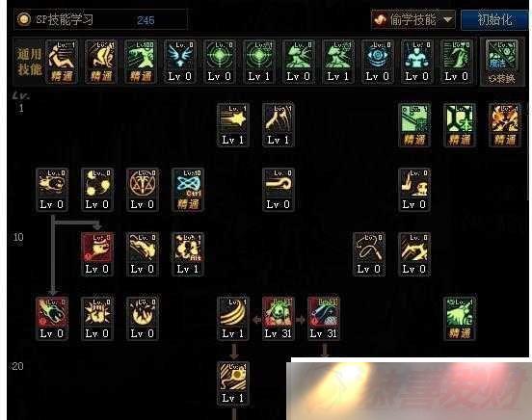532x420 pixels.
Task: Click the SP技能学习 round icon
Action: (x=24, y=19)
